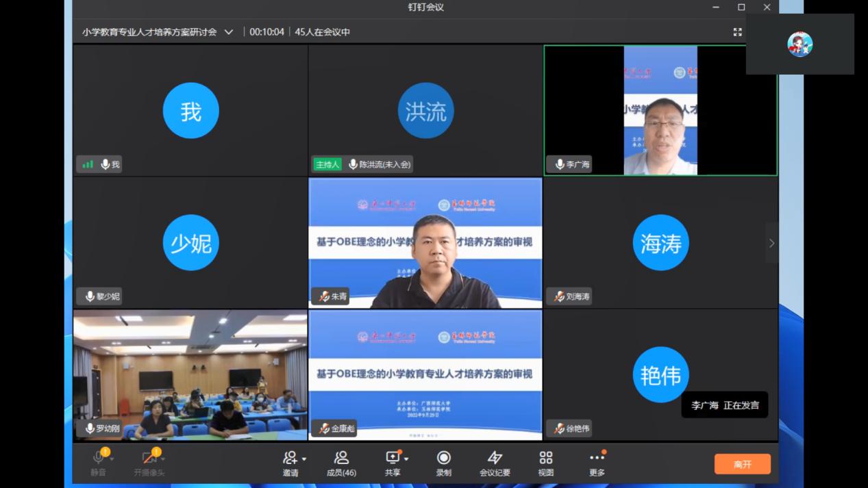Click the 黎少妮 name text
Viewport: 868px width, 488px height.
(108, 296)
